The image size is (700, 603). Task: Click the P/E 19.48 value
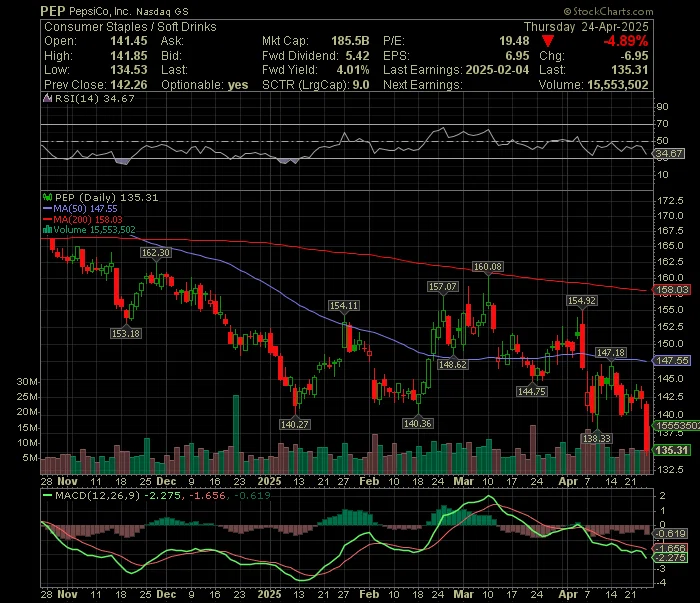(514, 41)
